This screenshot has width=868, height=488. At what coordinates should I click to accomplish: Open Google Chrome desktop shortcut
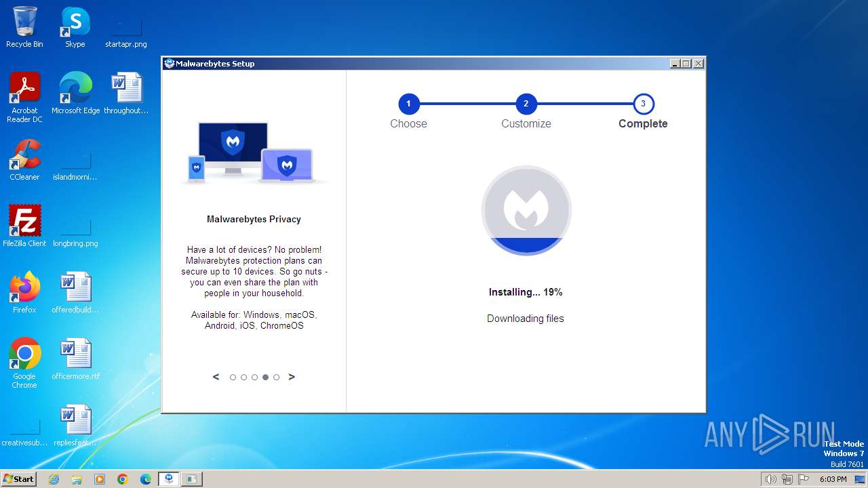coord(24,363)
